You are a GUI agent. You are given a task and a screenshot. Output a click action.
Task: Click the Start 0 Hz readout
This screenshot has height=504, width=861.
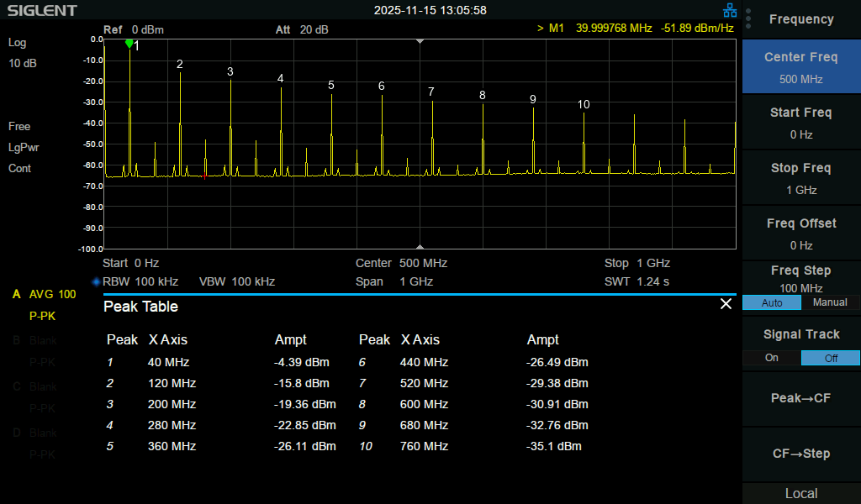pos(130,263)
